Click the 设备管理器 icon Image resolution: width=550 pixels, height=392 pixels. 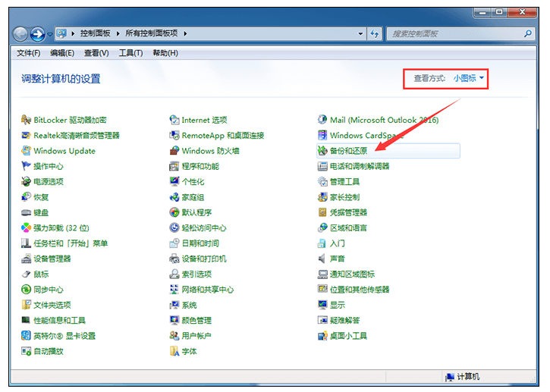26,259
